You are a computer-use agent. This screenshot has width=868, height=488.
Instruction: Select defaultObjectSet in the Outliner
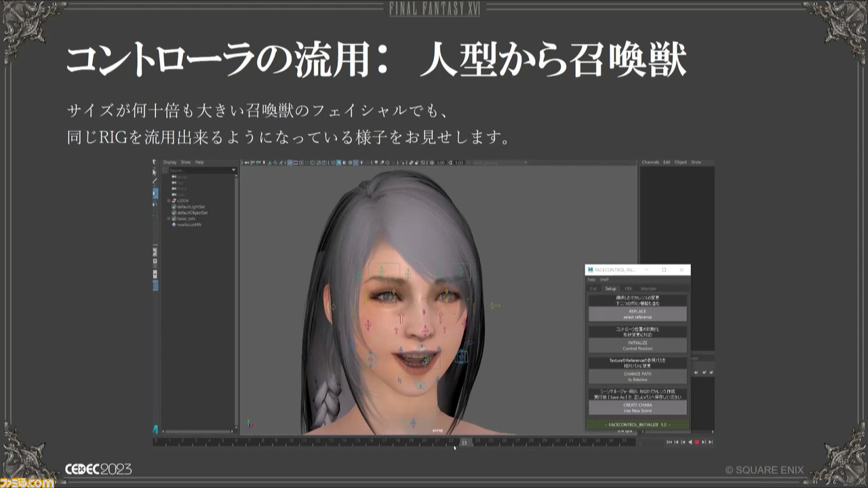click(190, 213)
